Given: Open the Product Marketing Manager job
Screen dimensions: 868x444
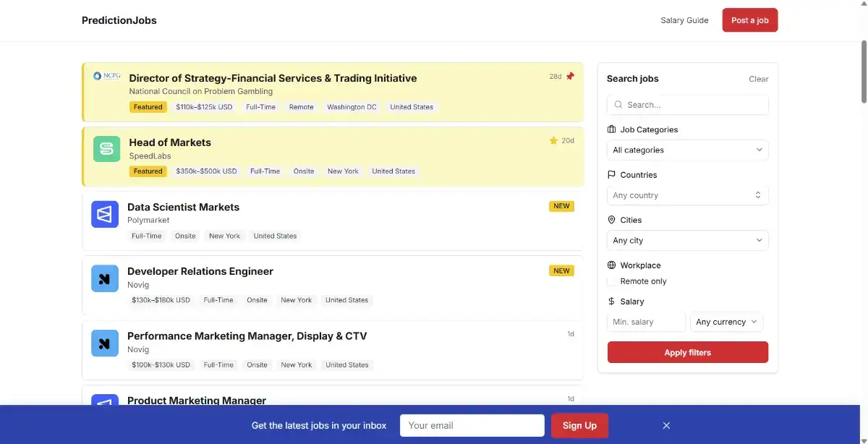Looking at the screenshot, I should [197, 400].
